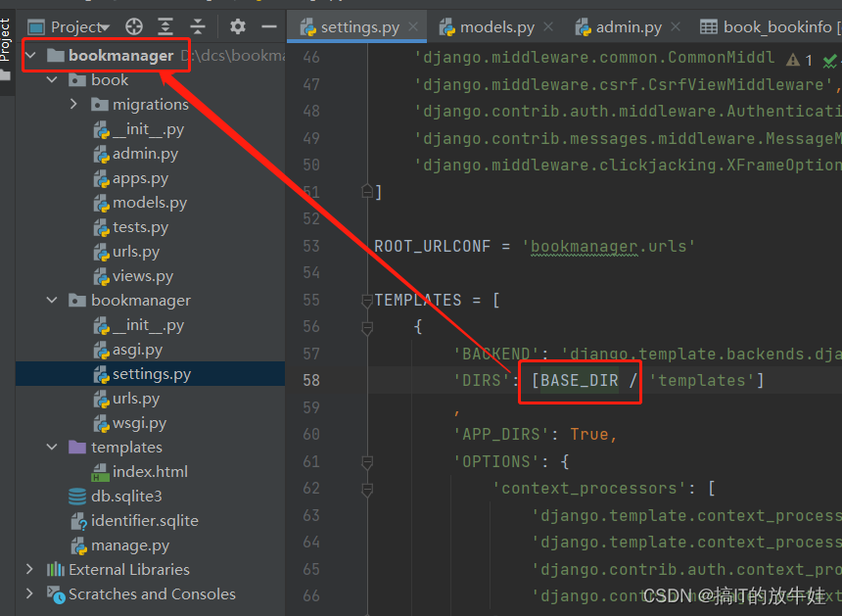Select wsgi.py in the project tree
Image resolution: width=842 pixels, height=616 pixels.
(139, 423)
